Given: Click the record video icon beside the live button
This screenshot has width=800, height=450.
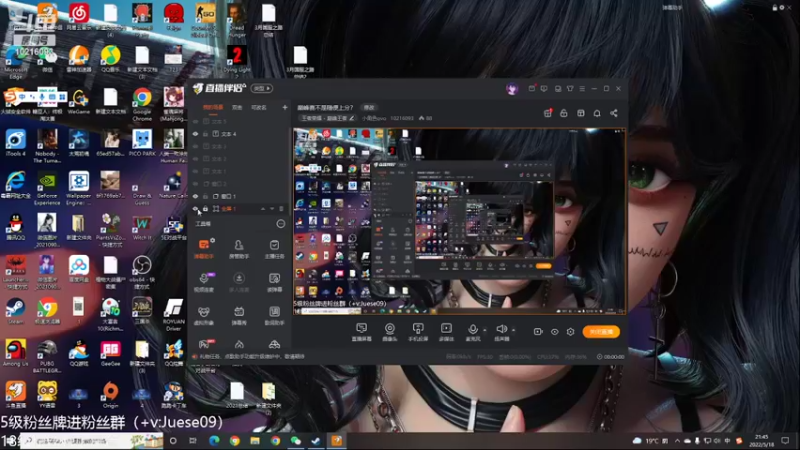Looking at the screenshot, I should 538,332.
